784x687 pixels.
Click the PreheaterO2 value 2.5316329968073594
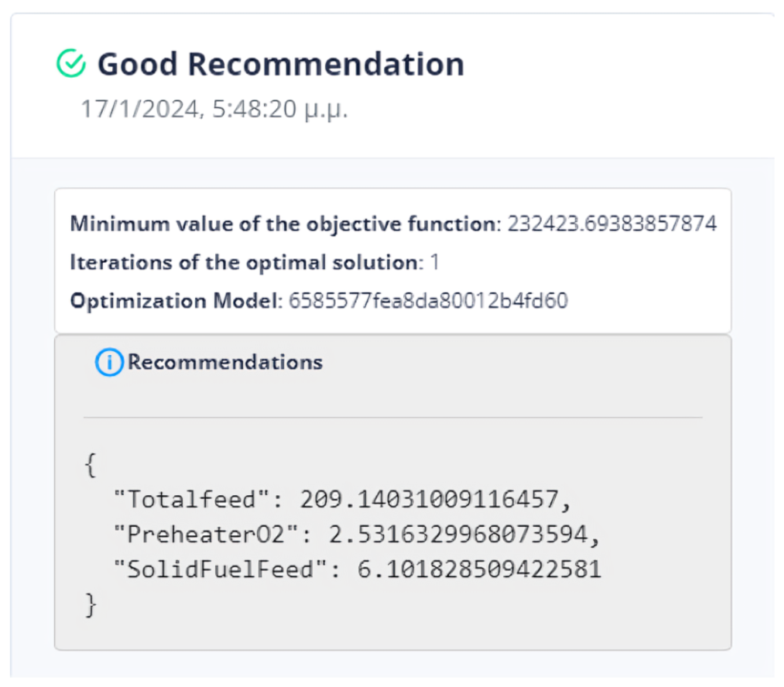[x=464, y=535]
